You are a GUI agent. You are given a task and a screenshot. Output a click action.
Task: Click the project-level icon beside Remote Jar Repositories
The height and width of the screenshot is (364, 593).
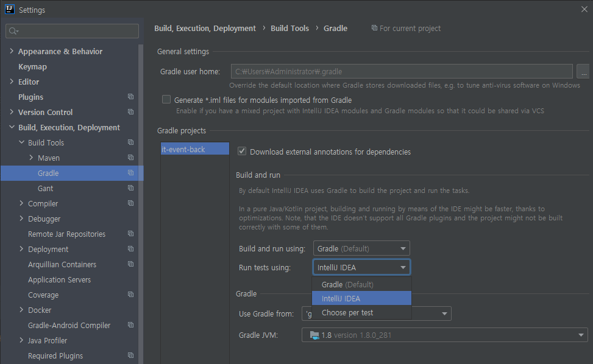tap(131, 234)
